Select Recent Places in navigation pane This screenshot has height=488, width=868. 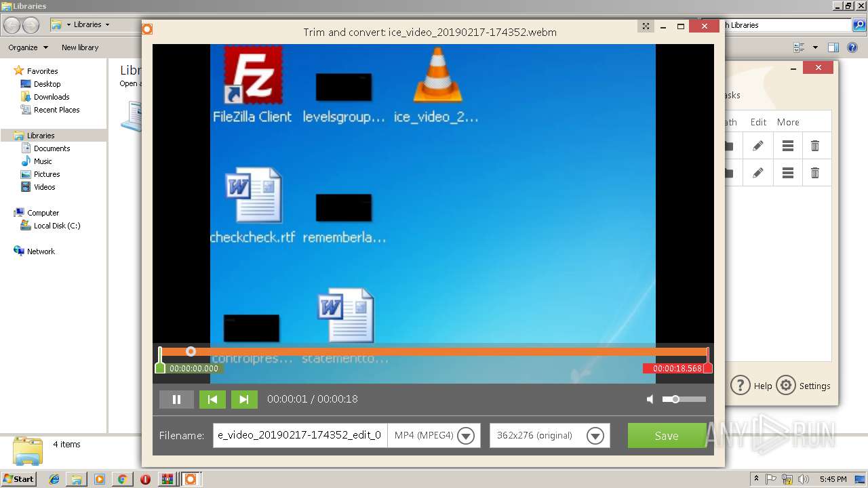pos(56,110)
